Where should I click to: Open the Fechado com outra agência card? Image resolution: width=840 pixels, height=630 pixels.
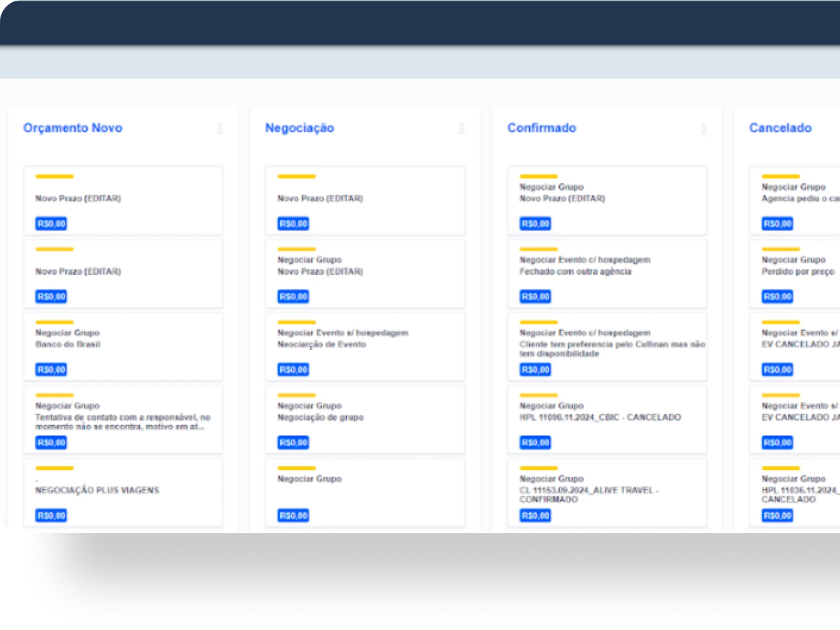[607, 272]
